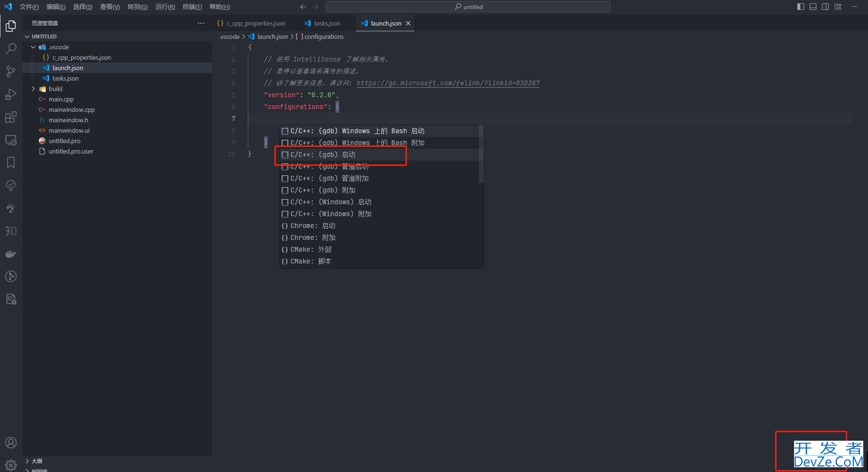The image size is (868, 472).
Task: Toggle the primary sidebar layout icon
Action: 801,7
